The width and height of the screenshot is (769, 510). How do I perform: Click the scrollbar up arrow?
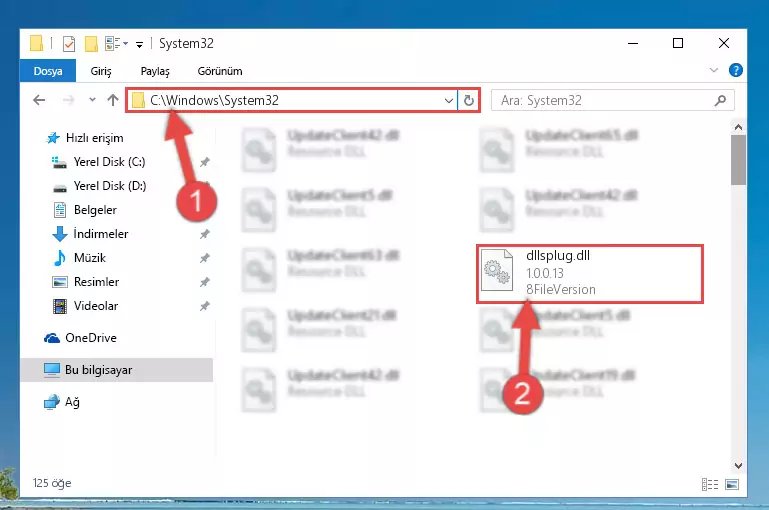pos(738,127)
